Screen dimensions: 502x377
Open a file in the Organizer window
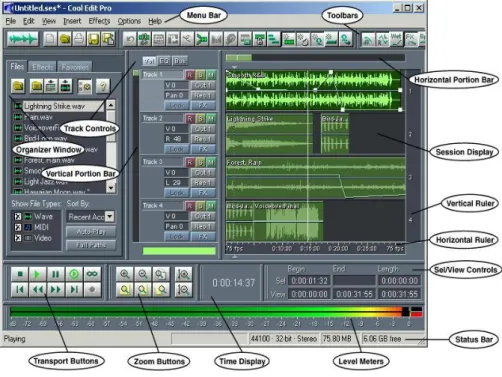(18, 86)
